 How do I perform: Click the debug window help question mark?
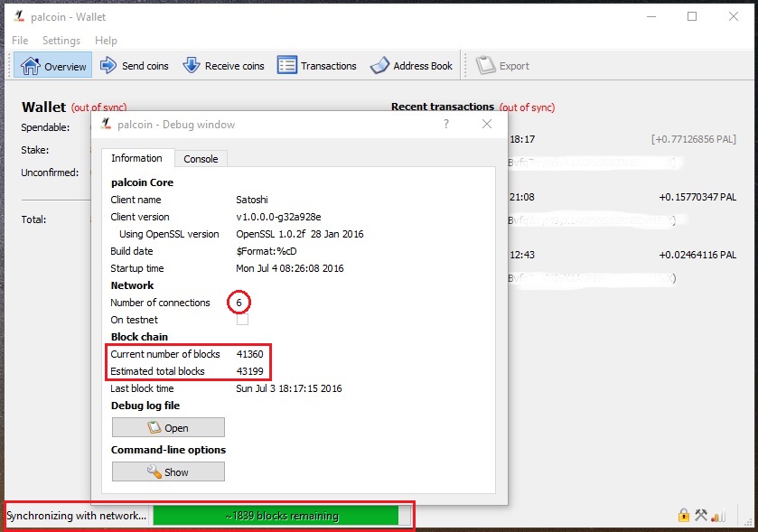point(446,125)
